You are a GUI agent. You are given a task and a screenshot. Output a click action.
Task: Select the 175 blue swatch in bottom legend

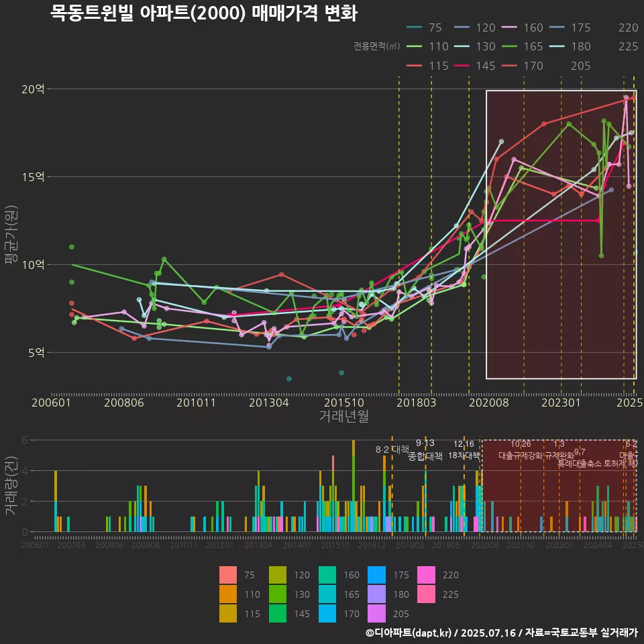pos(376,575)
